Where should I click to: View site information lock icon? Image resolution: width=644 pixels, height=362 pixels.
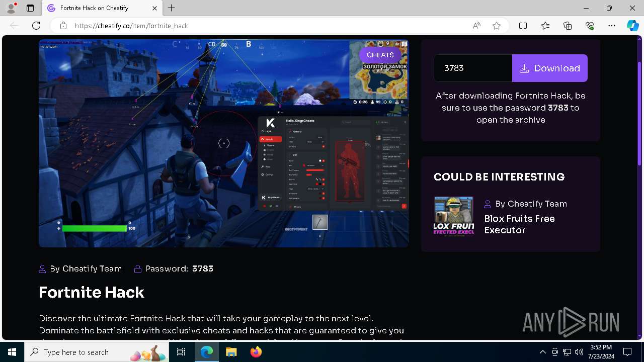(63, 26)
